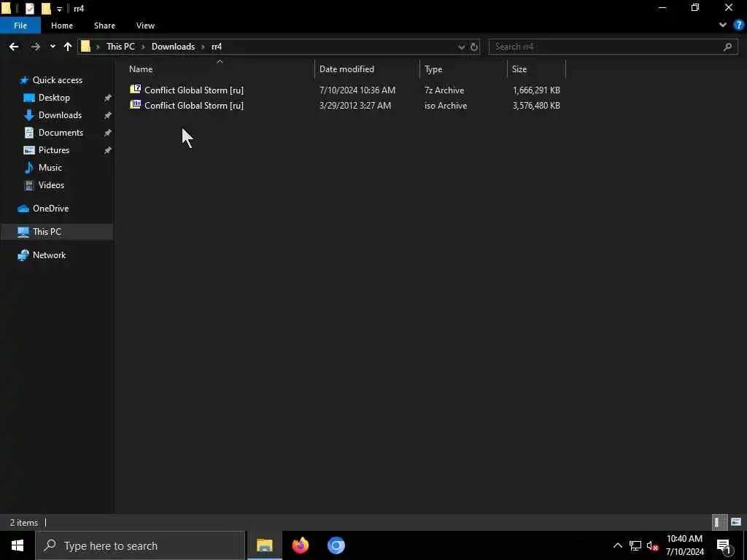Select the 7z Archive Conflict Global Storm file
This screenshot has width=747, height=560.
coord(345,90)
